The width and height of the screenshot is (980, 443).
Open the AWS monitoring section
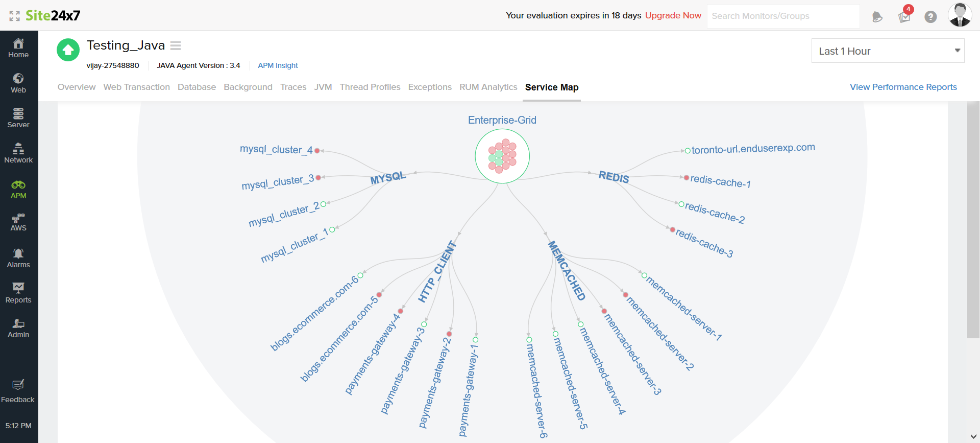[18, 222]
